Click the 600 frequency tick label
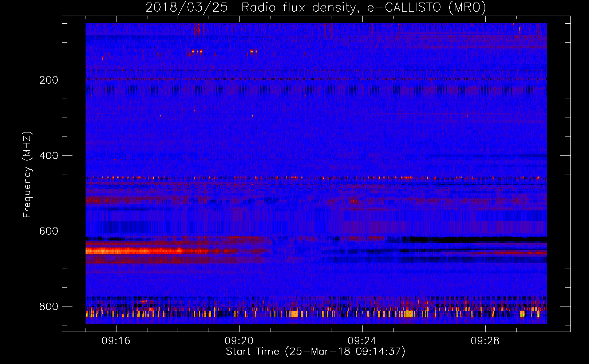The width and height of the screenshot is (589, 364). tap(49, 232)
